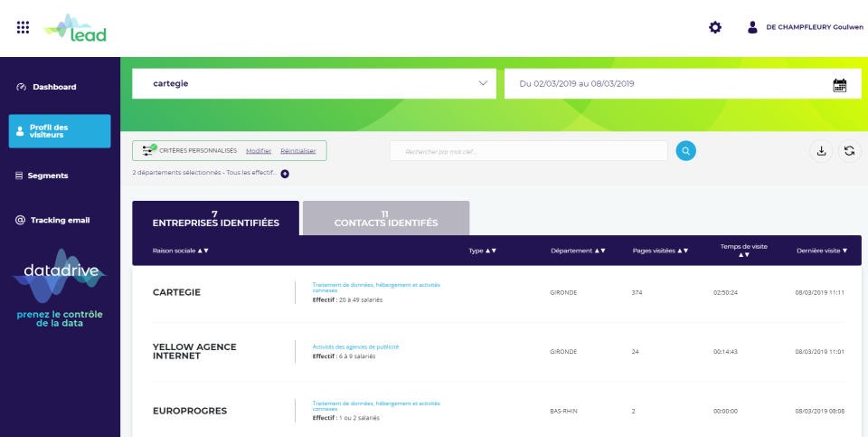Screen dimensions: 868x437
Task: Click Activités des agences de publicité link
Action: [x=355, y=347]
